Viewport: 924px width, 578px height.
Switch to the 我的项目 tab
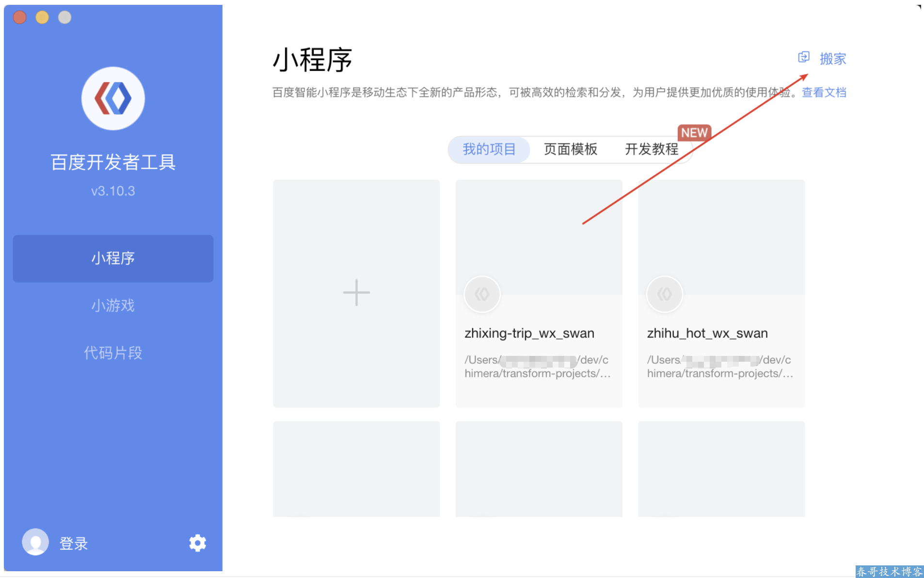coord(489,149)
